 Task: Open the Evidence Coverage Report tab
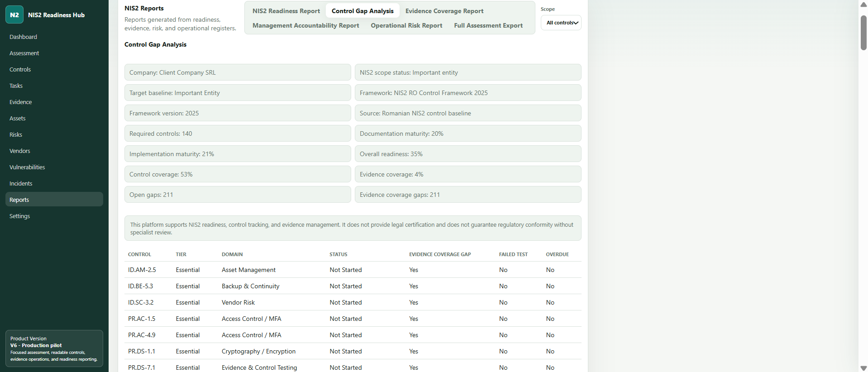coord(444,11)
